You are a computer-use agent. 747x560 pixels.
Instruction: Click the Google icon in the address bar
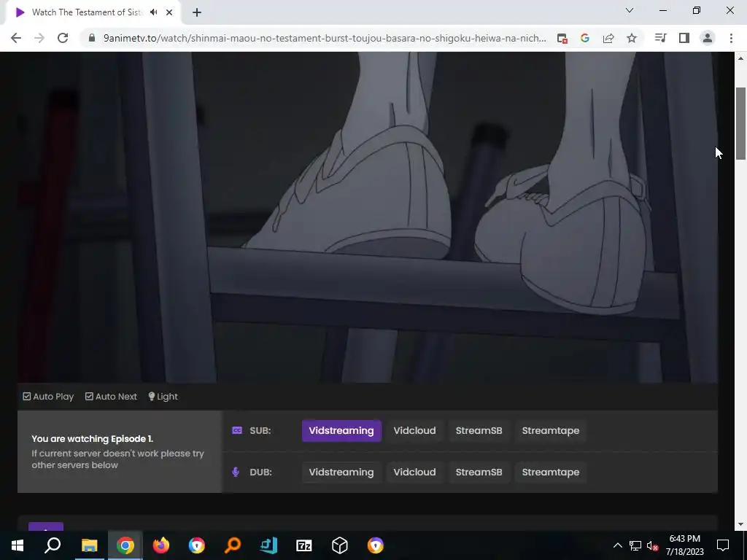[x=585, y=38]
